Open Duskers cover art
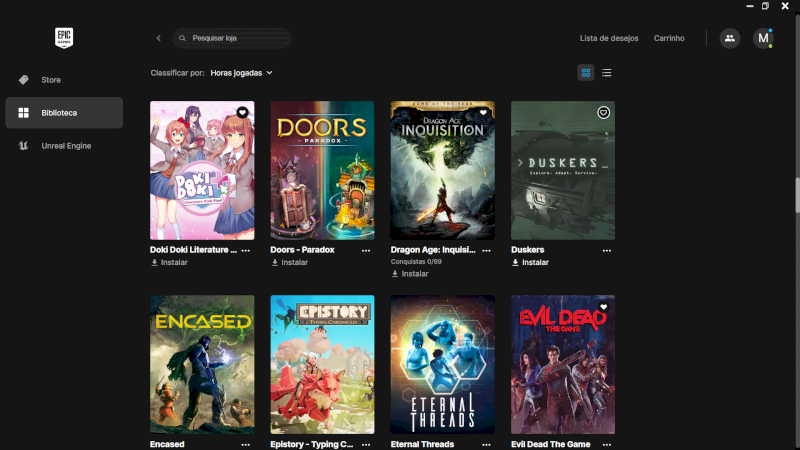800x450 pixels. pyautogui.click(x=563, y=170)
